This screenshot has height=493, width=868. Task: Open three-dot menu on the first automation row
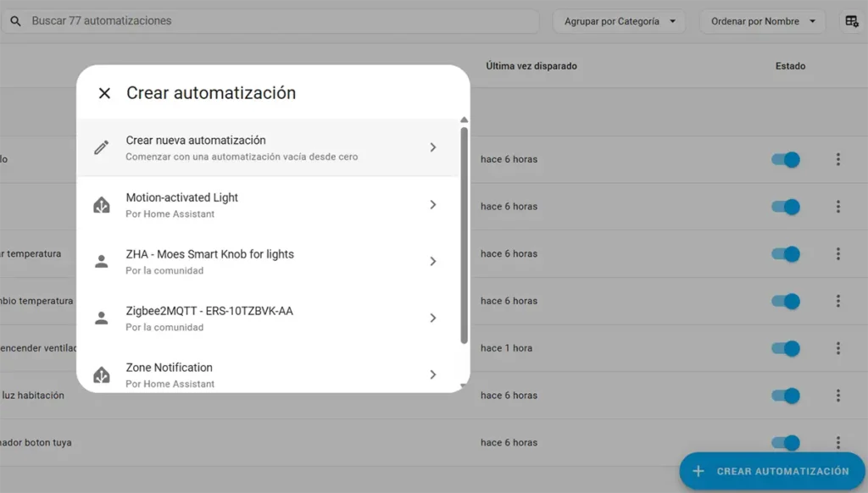(x=837, y=159)
